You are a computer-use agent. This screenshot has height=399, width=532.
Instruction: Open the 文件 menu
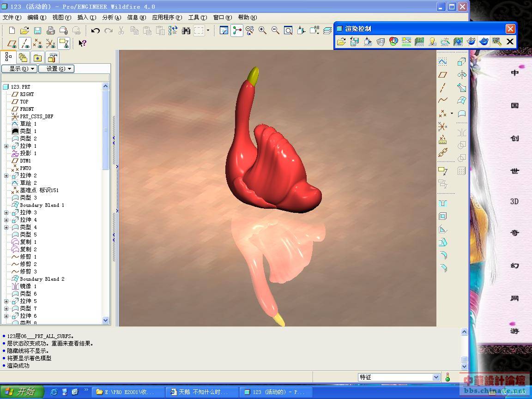[12, 18]
